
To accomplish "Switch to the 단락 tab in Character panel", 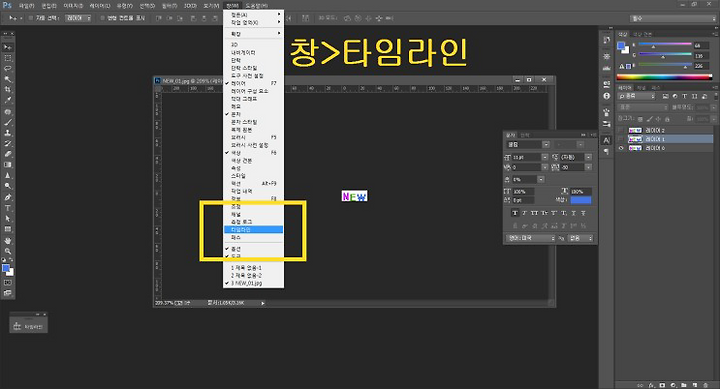I will pyautogui.click(x=525, y=135).
